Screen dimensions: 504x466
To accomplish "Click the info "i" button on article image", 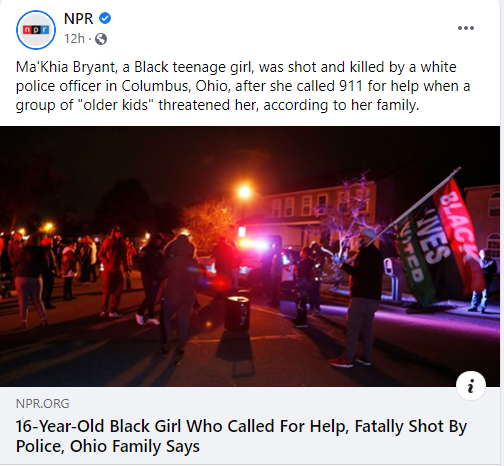I will pyautogui.click(x=471, y=386).
